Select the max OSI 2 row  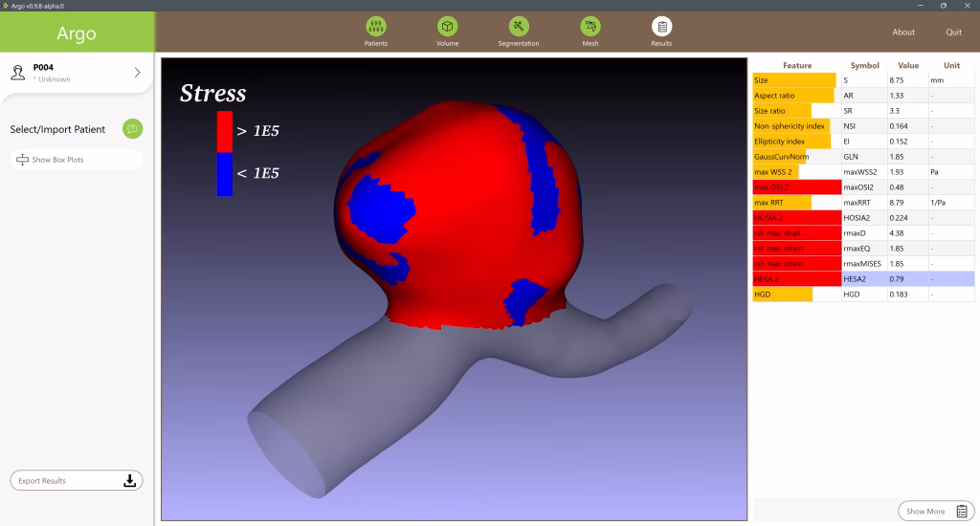[x=863, y=187]
